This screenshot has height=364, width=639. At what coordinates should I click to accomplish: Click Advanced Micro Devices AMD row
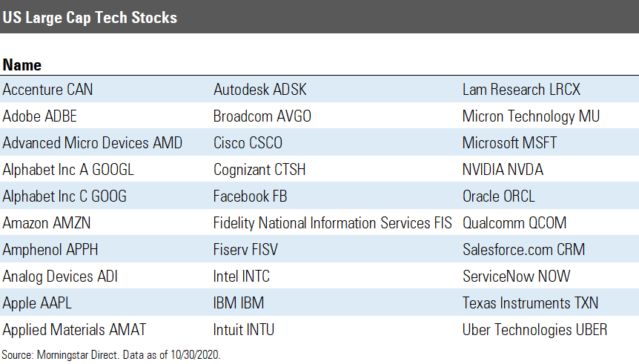[x=93, y=143]
